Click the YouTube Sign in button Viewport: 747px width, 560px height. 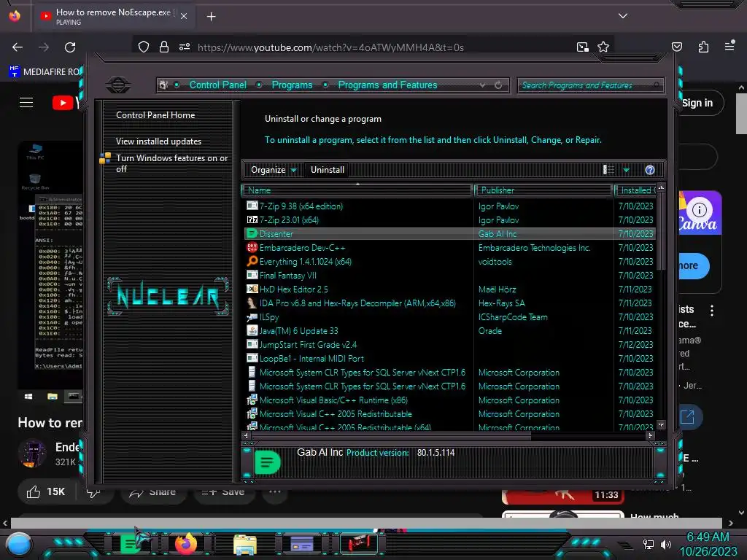tap(697, 103)
